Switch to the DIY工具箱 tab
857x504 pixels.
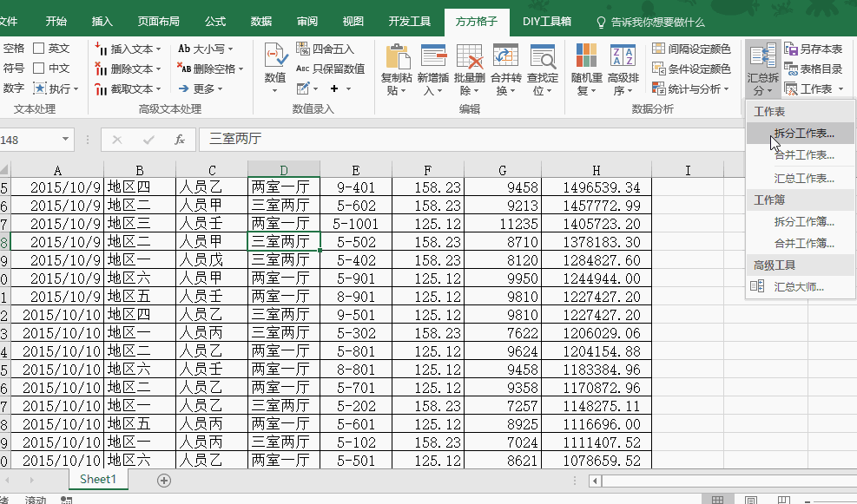(547, 22)
